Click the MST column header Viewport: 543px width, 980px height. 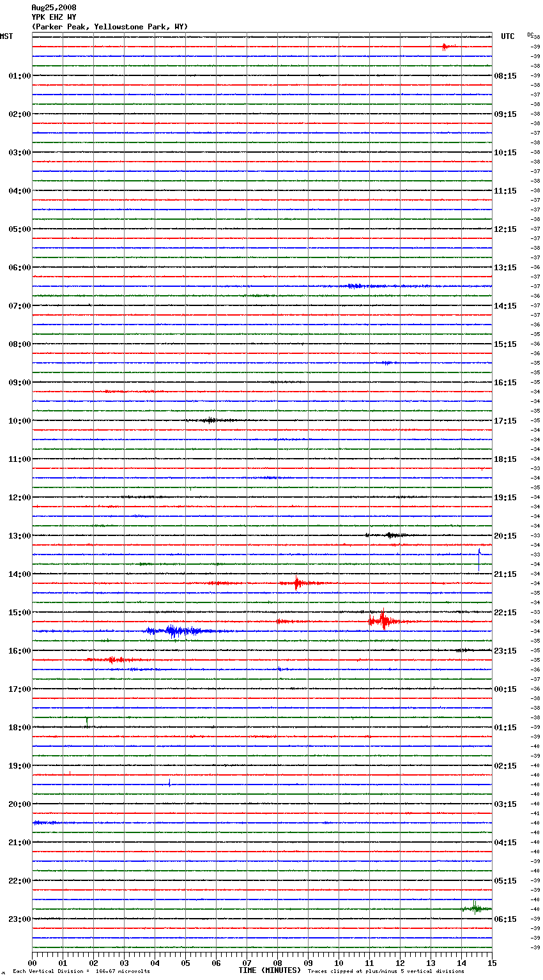6,36
